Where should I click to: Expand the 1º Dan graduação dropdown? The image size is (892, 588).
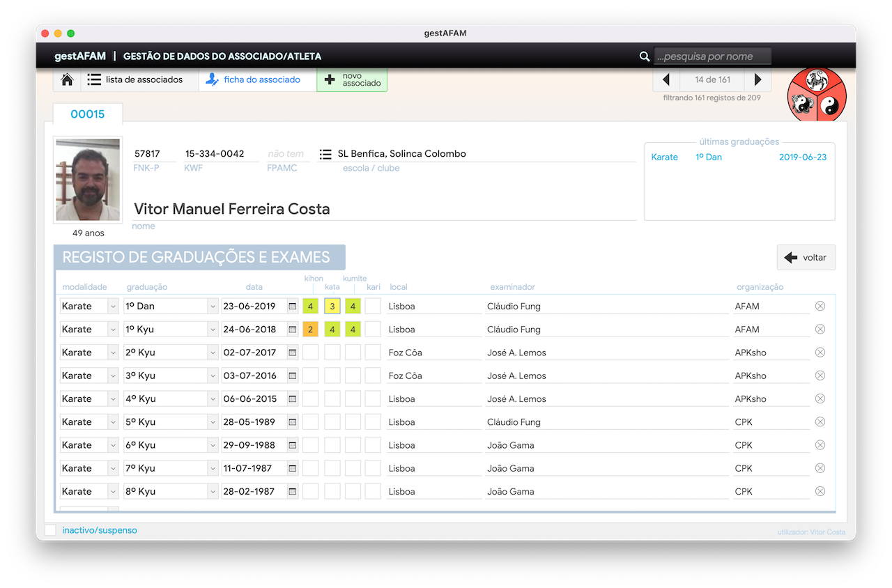tap(213, 306)
